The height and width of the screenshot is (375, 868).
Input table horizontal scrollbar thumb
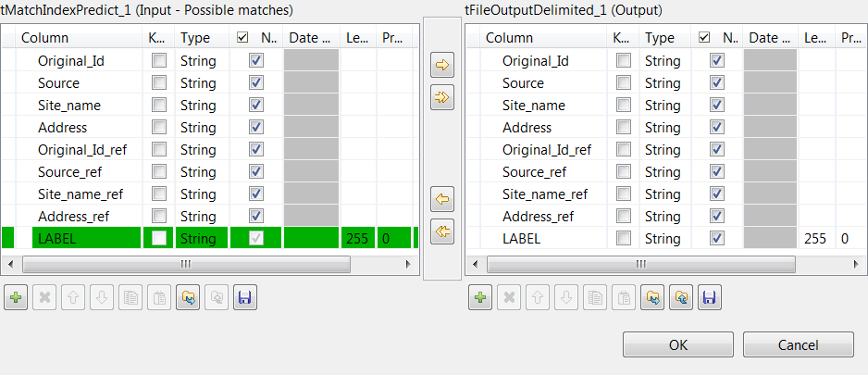point(186,264)
